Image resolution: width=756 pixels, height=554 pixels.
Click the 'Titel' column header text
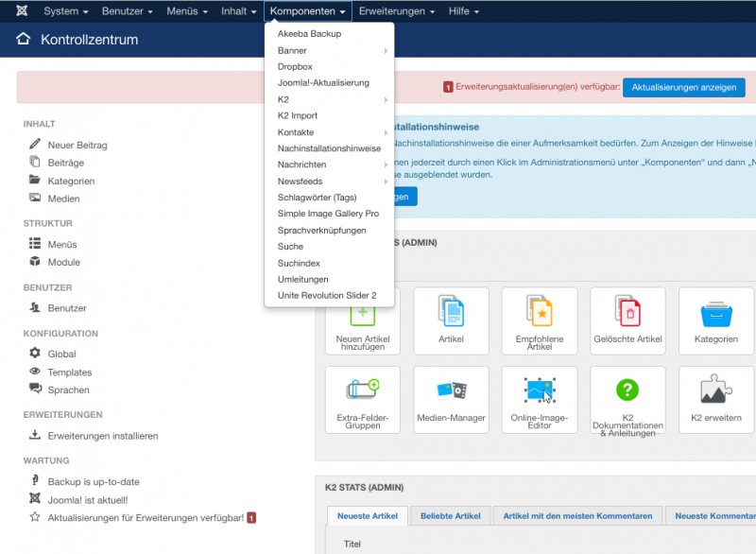pyautogui.click(x=352, y=544)
